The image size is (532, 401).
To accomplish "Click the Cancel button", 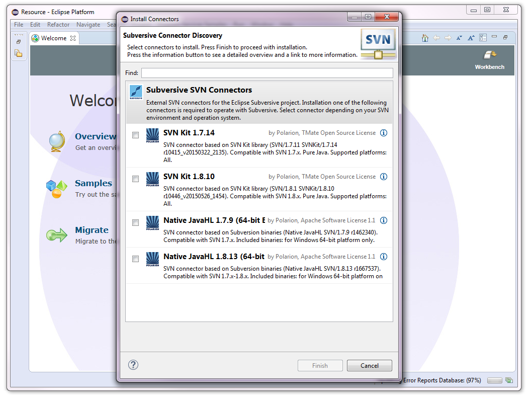I will [369, 366].
